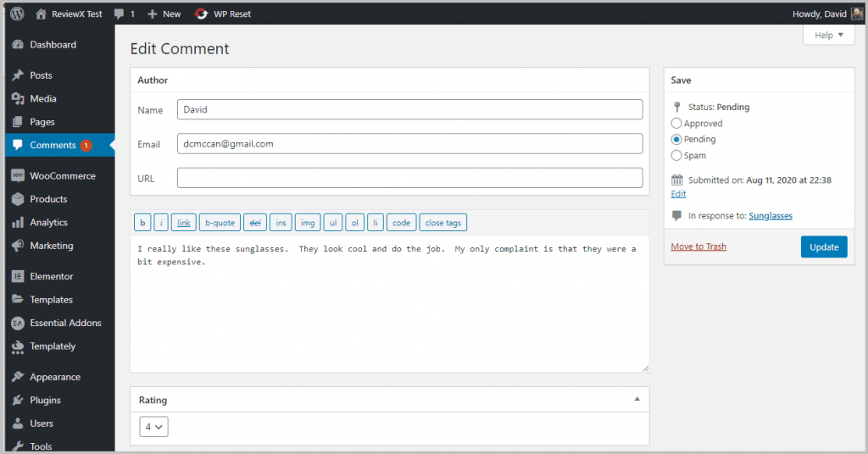The image size is (868, 454).
Task: Click the Name field containing David
Action: [x=409, y=109]
